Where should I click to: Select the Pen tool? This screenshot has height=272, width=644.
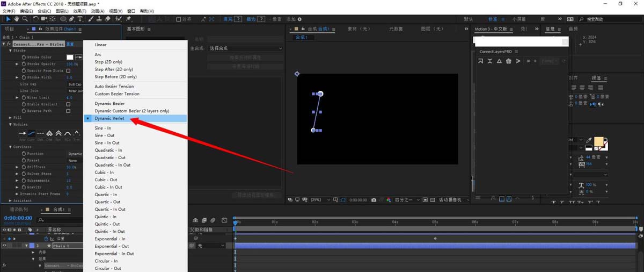[x=72, y=19]
